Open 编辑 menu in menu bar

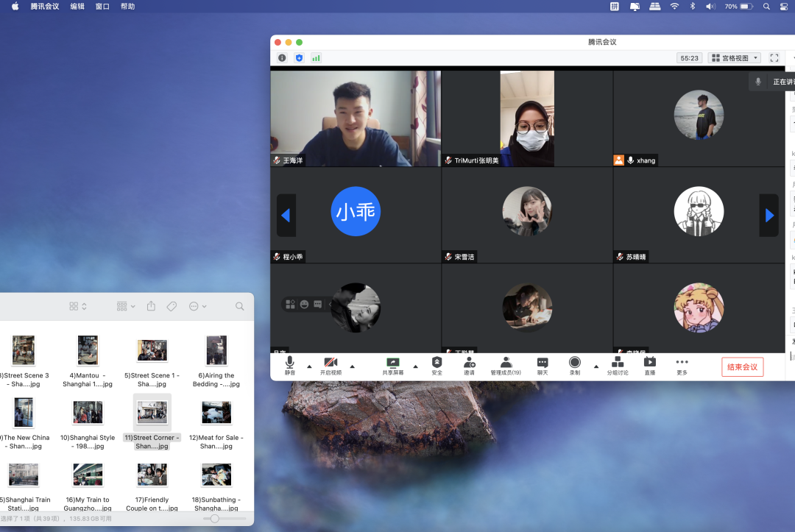click(77, 7)
